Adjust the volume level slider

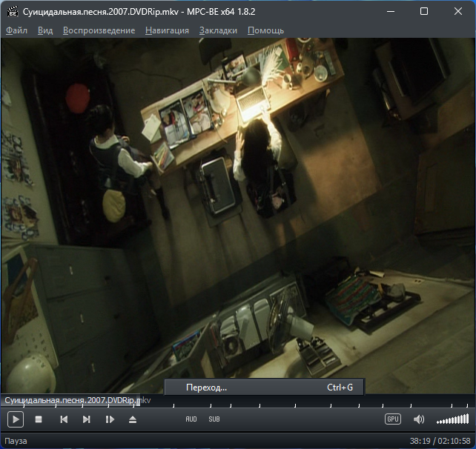(x=452, y=419)
